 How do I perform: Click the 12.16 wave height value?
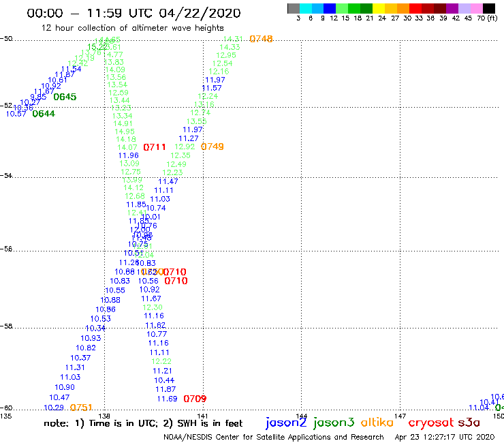pos(219,72)
